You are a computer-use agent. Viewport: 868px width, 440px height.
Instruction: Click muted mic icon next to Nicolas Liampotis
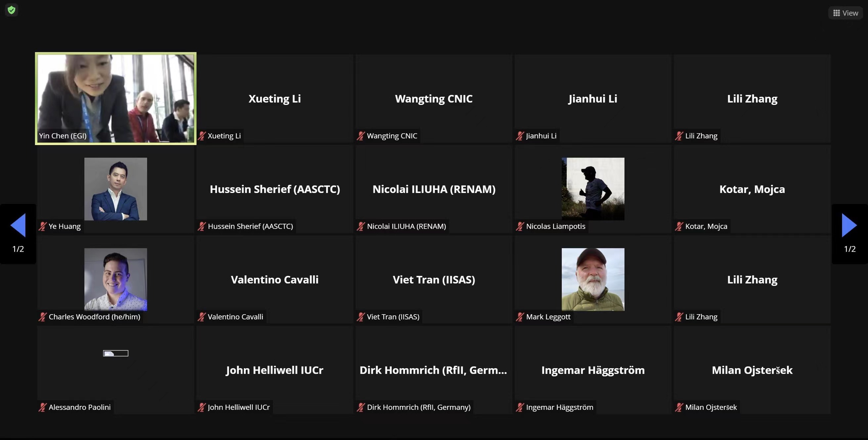pyautogui.click(x=520, y=226)
